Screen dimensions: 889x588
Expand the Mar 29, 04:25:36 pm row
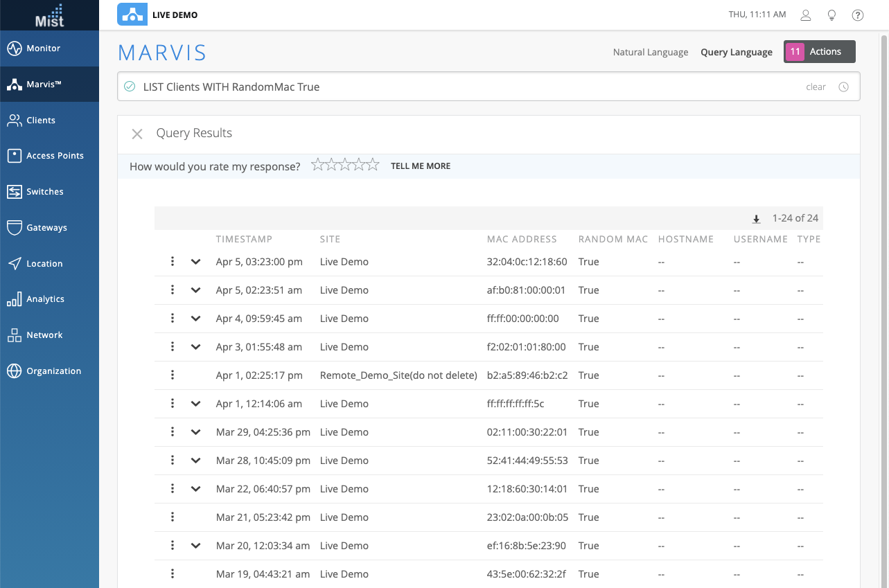coord(195,432)
